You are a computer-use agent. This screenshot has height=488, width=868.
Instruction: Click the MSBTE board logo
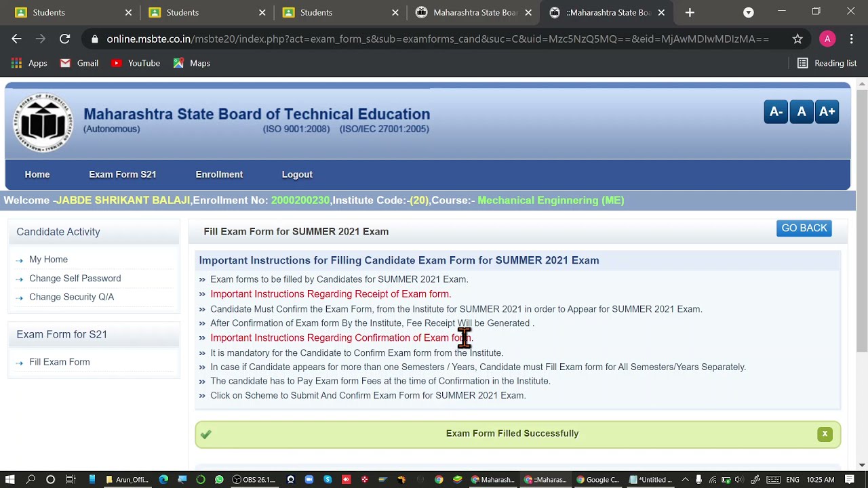click(x=43, y=123)
